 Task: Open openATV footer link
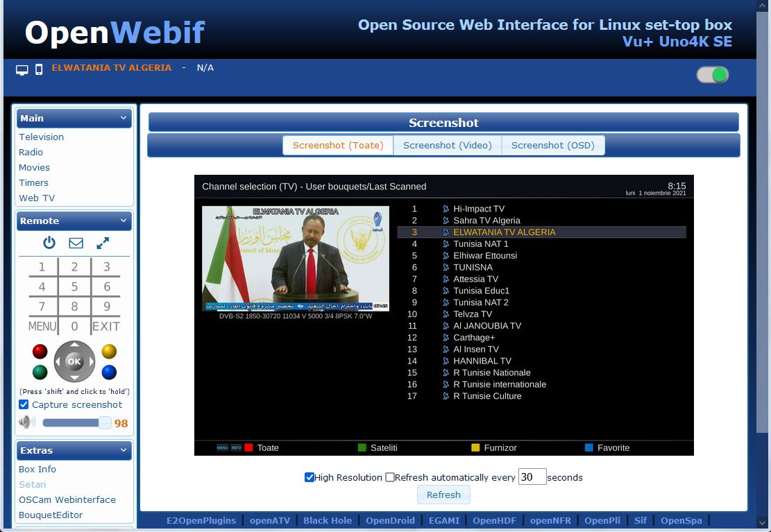[269, 520]
